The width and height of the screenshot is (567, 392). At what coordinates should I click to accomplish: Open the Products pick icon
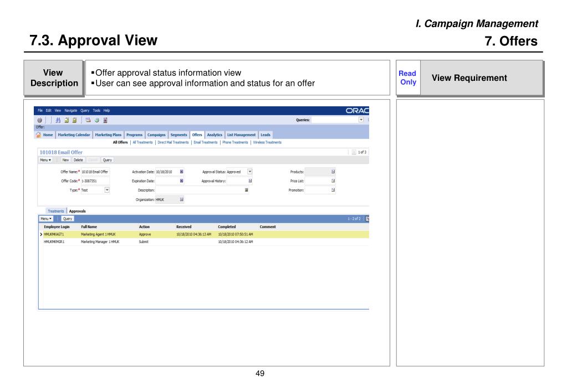click(333, 172)
